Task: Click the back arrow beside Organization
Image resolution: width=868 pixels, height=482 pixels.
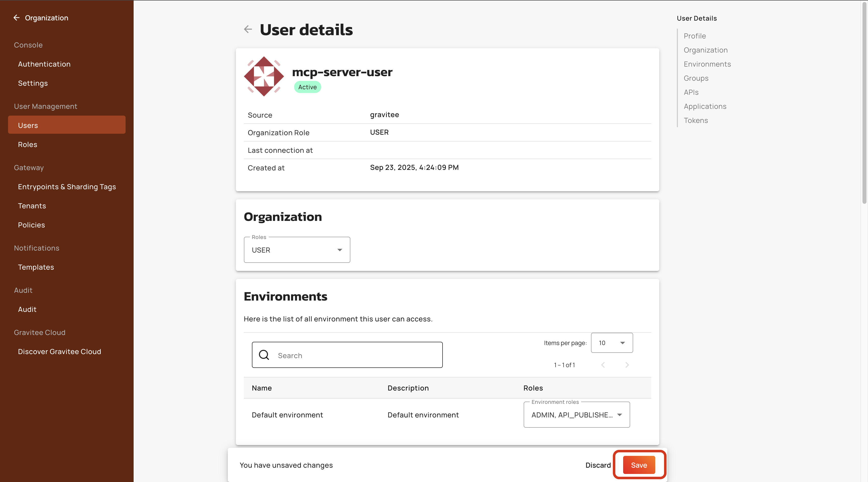Action: pyautogui.click(x=17, y=18)
